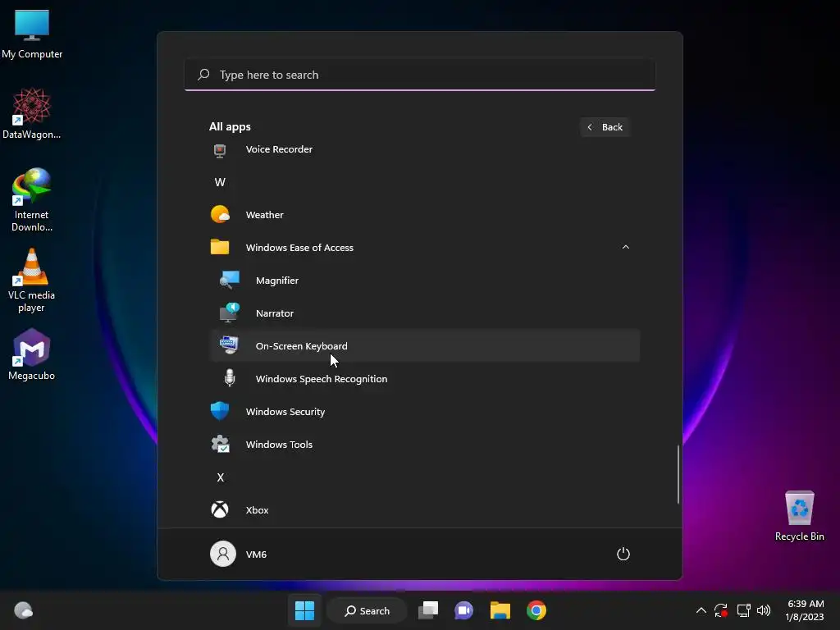Open the network tray icon
This screenshot has width=840, height=630.
pyautogui.click(x=743, y=610)
